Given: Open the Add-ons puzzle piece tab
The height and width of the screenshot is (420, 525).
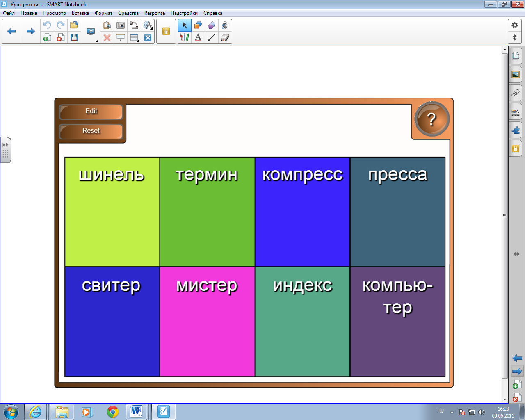Looking at the screenshot, I should coord(516,130).
